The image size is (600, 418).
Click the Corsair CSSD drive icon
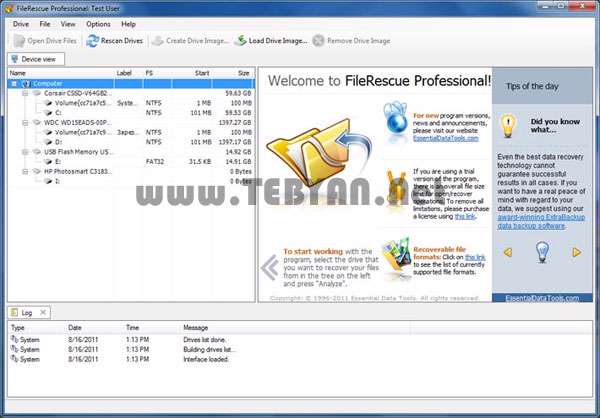click(x=37, y=93)
